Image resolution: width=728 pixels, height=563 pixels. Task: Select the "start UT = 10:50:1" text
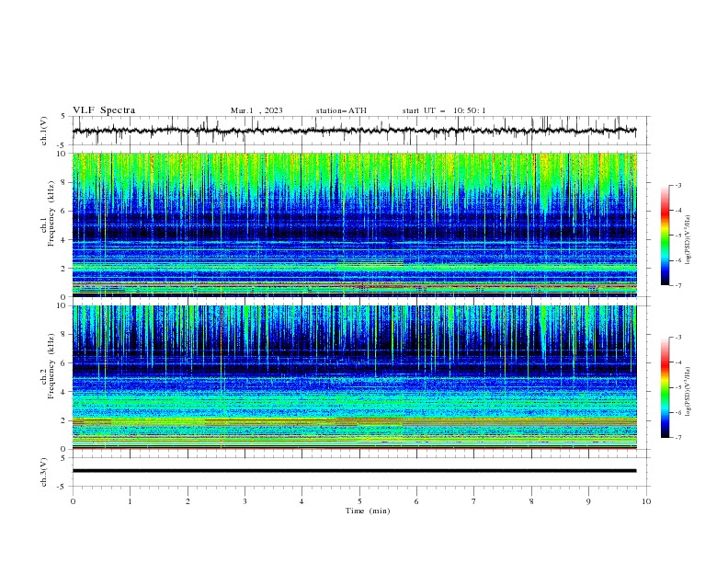[x=444, y=110]
